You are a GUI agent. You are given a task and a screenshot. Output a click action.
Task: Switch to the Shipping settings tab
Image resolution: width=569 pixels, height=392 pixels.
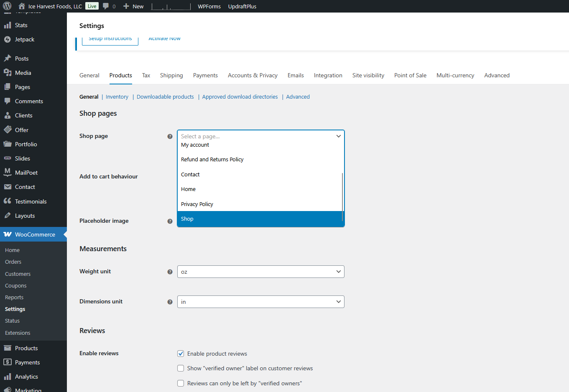point(171,75)
